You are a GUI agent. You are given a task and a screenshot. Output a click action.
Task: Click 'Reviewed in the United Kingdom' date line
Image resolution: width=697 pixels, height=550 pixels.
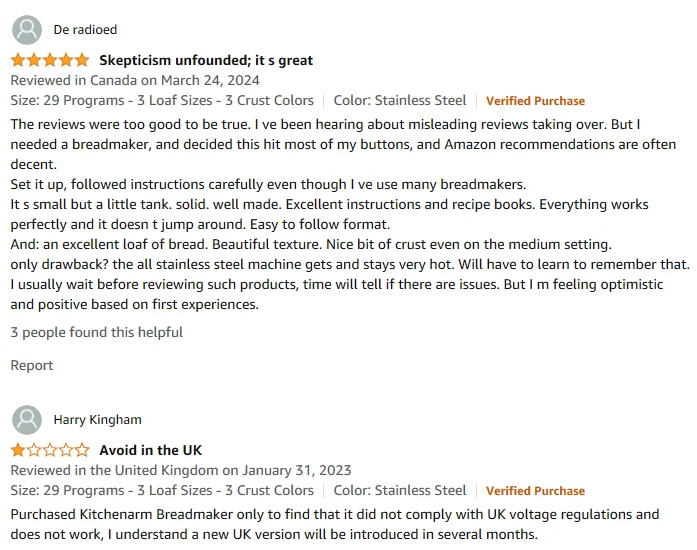pyautogui.click(x=181, y=470)
